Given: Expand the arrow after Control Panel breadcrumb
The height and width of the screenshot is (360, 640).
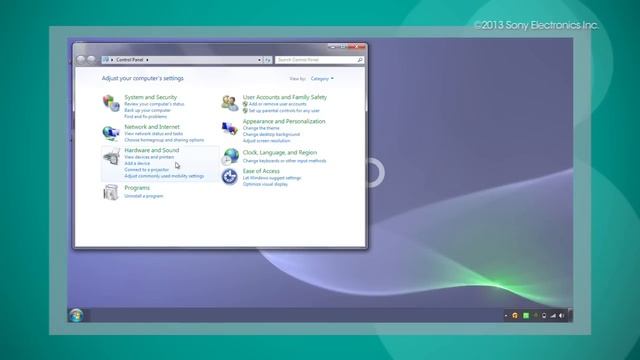Looking at the screenshot, I should tap(147, 60).
